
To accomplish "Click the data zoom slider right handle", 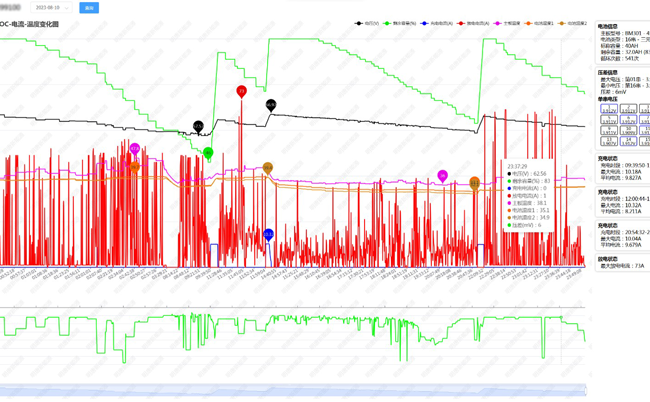I will 585,390.
